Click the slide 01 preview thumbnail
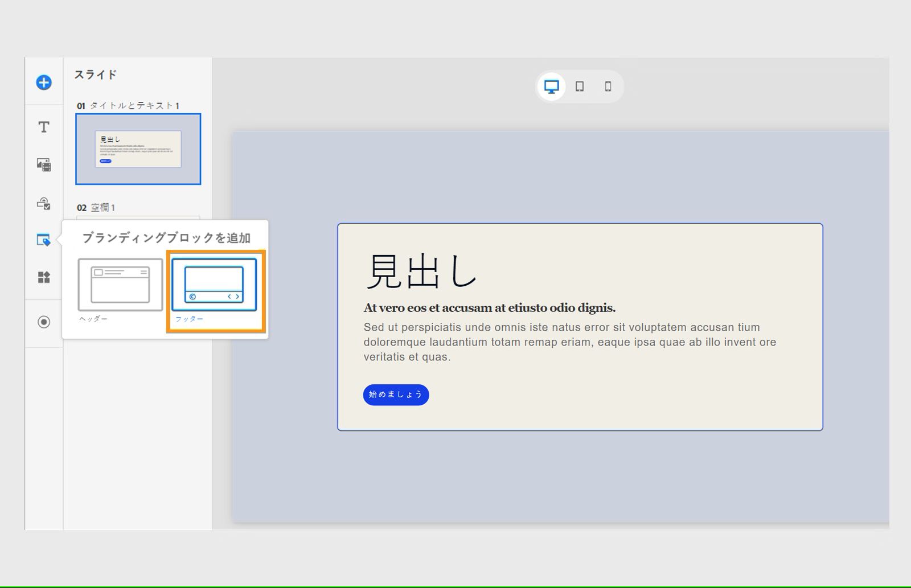This screenshot has height=588, width=911. click(x=138, y=149)
